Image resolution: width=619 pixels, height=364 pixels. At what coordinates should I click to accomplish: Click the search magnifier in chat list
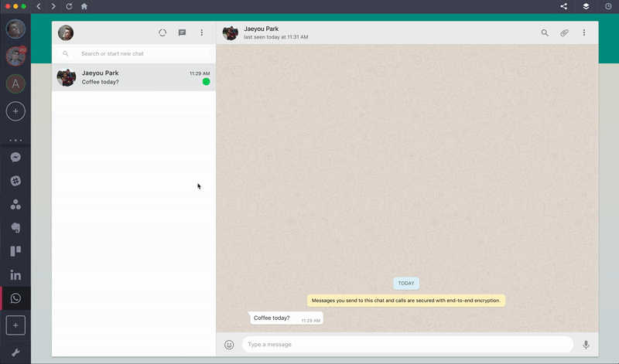[66, 53]
